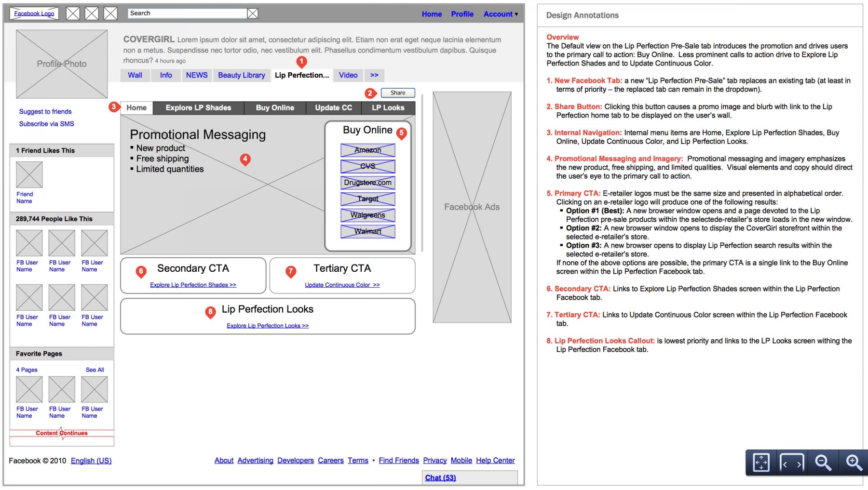The width and height of the screenshot is (868, 490).
Task: Click 4 Pages link
Action: 27,370
